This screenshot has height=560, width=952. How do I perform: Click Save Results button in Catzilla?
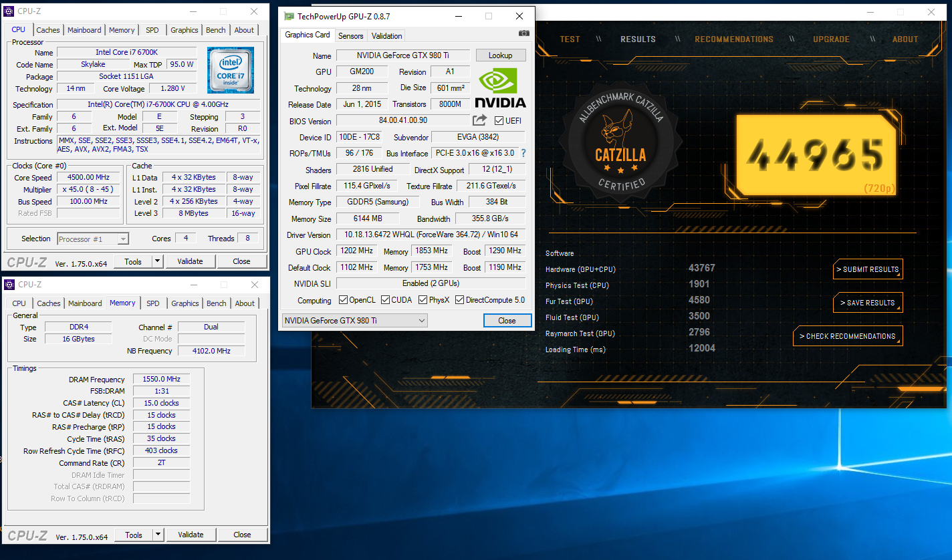pyautogui.click(x=868, y=303)
